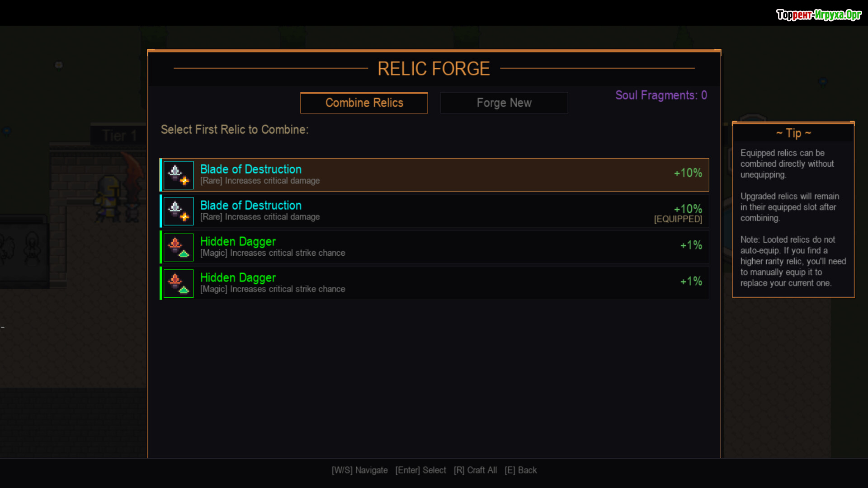Click the [R] Craft All hint
The width and height of the screenshot is (868, 488).
(475, 470)
